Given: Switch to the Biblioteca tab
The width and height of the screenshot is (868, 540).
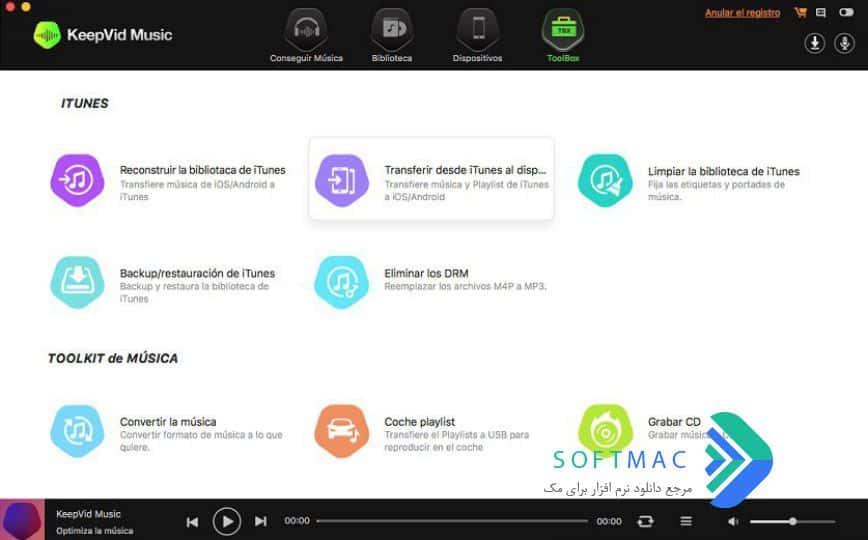Looking at the screenshot, I should click(392, 36).
